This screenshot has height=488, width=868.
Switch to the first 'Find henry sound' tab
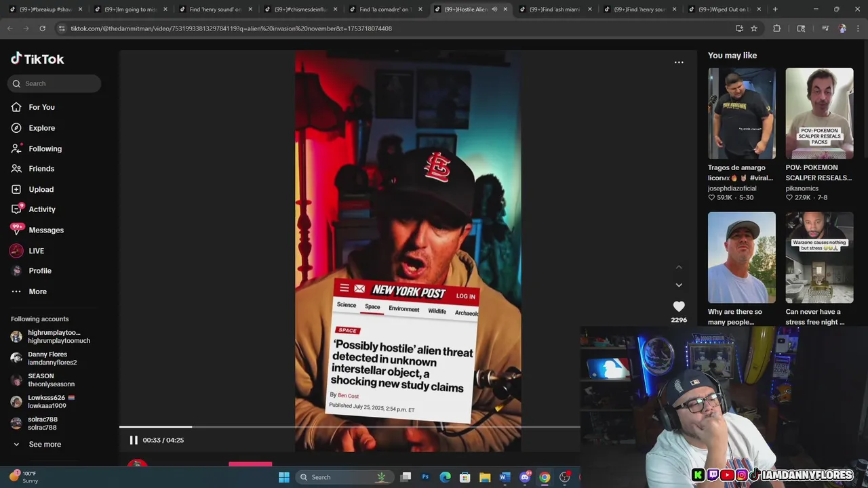214,9
